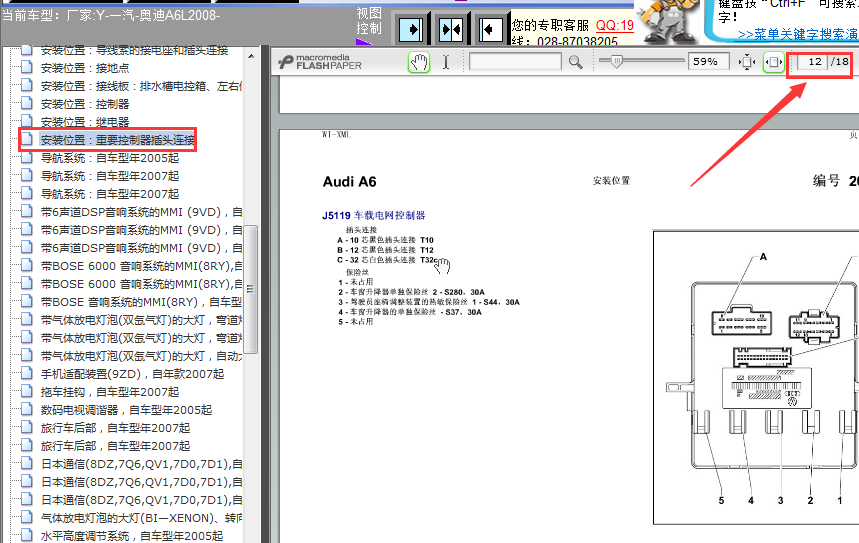Image resolution: width=859 pixels, height=543 pixels.
Task: Click the current page number field showing 12
Action: 812,61
